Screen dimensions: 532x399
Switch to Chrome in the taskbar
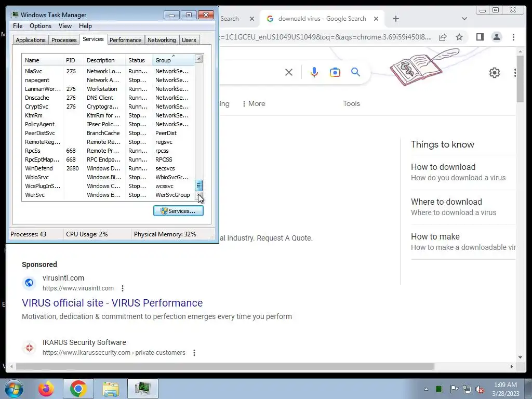point(78,389)
